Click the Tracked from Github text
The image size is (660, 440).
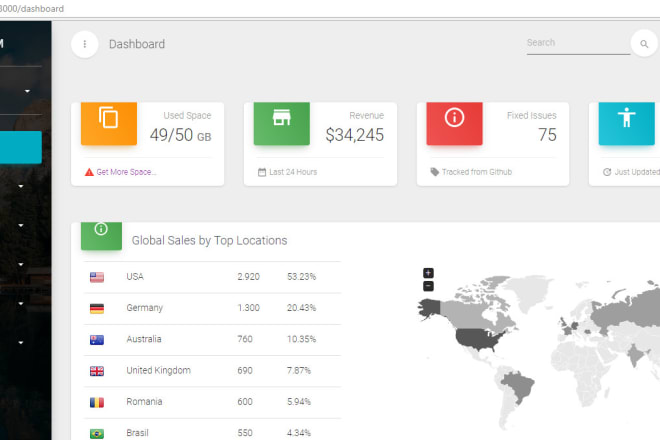pos(477,172)
